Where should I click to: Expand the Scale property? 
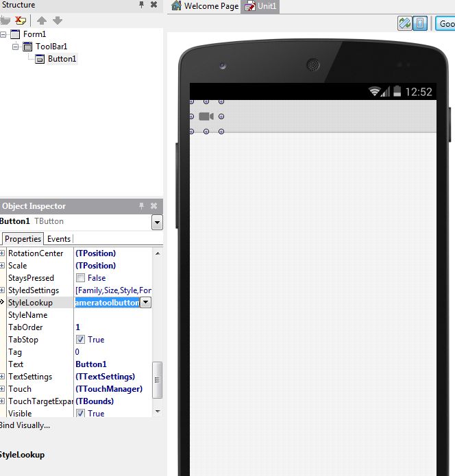pyautogui.click(x=2, y=266)
